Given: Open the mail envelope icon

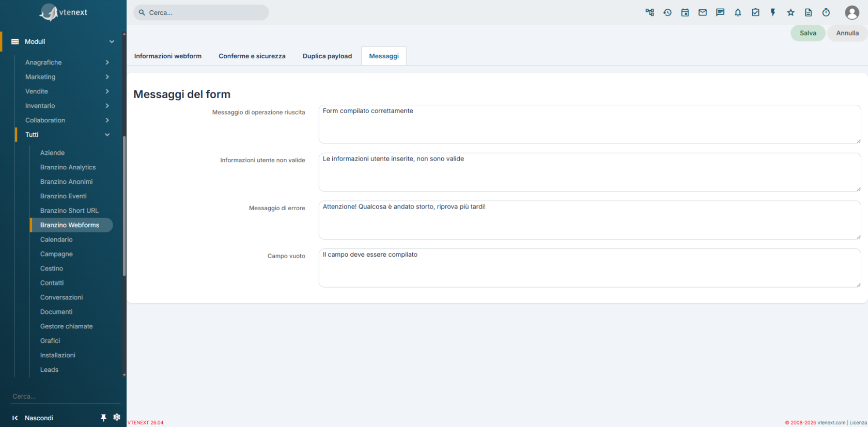Looking at the screenshot, I should pyautogui.click(x=703, y=12).
